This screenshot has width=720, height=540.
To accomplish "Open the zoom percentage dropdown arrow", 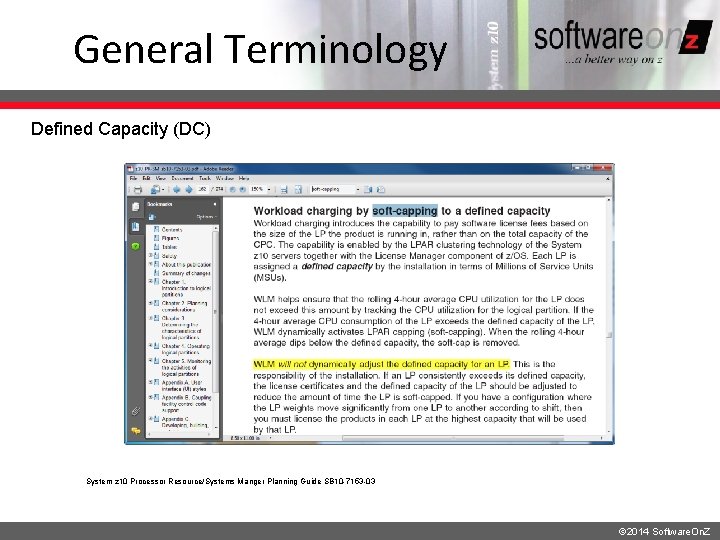I will [x=269, y=189].
